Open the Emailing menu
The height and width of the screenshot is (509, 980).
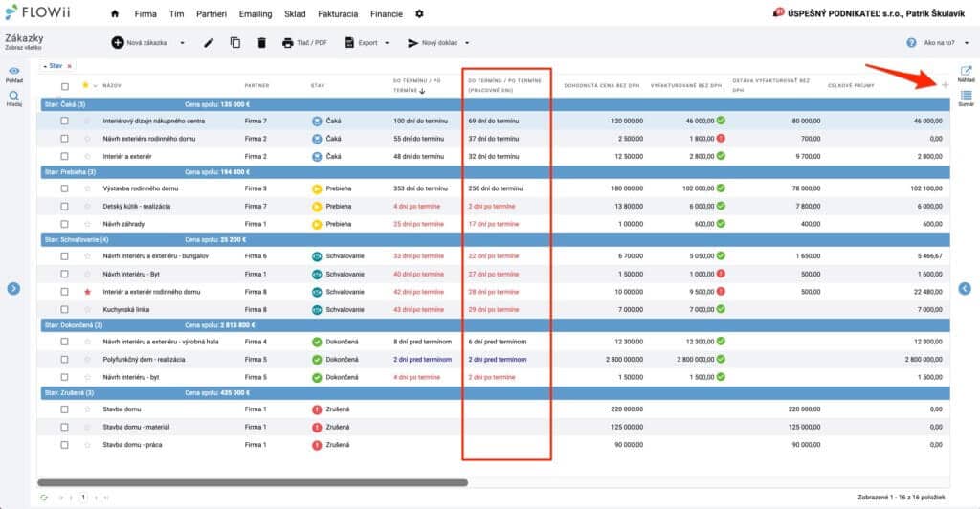pyautogui.click(x=255, y=13)
